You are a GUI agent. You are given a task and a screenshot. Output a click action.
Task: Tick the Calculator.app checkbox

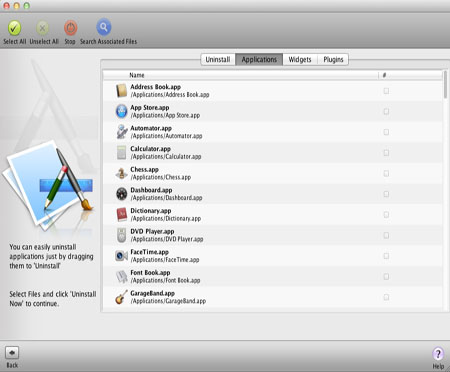(386, 153)
